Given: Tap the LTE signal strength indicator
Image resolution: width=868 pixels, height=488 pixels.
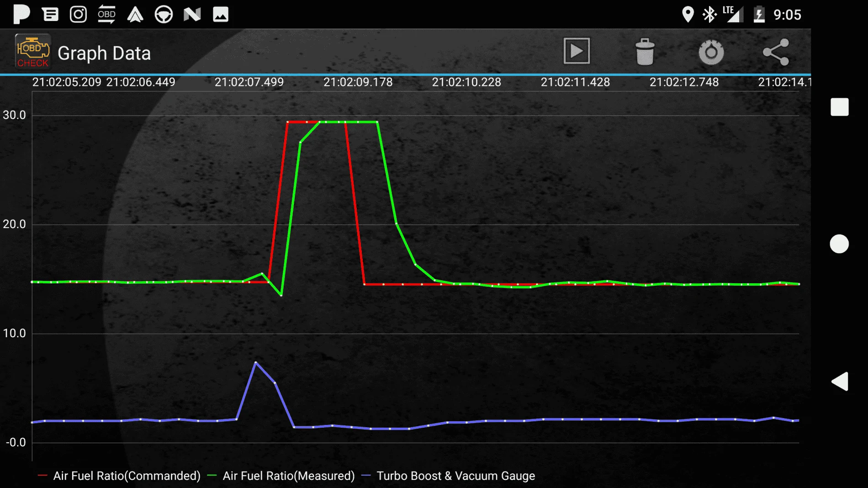Looking at the screenshot, I should (x=732, y=14).
